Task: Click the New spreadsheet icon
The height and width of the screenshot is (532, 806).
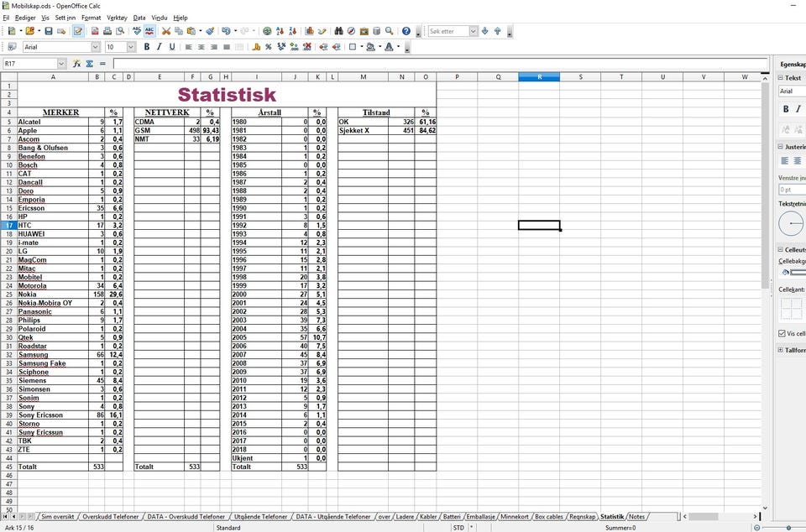Action: click(x=11, y=31)
